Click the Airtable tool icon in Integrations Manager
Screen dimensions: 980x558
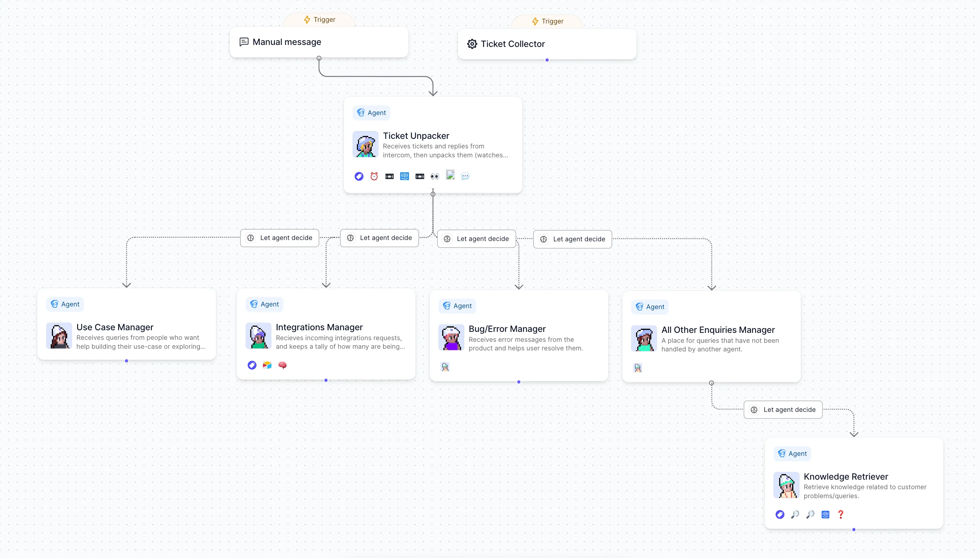point(267,365)
